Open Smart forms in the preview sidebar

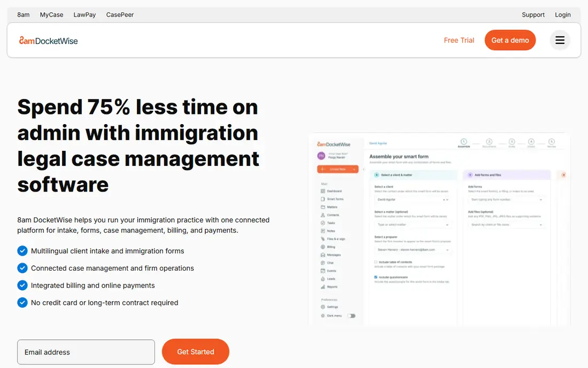pos(332,199)
